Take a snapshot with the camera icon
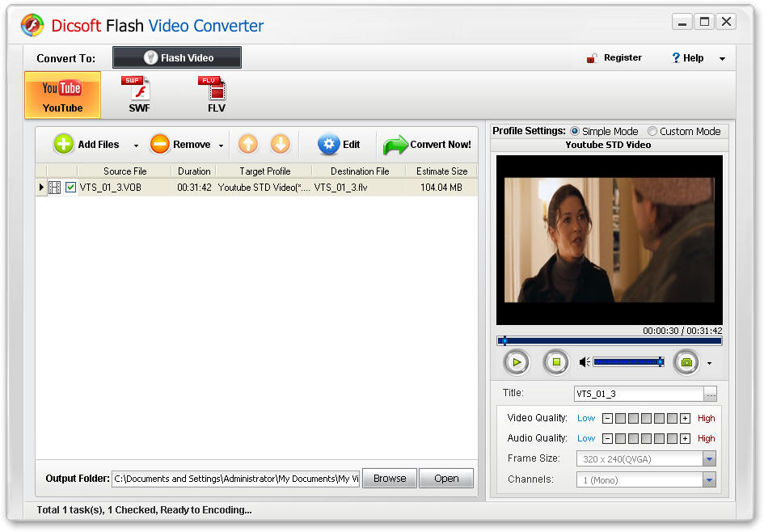The image size is (764, 532). pyautogui.click(x=686, y=362)
